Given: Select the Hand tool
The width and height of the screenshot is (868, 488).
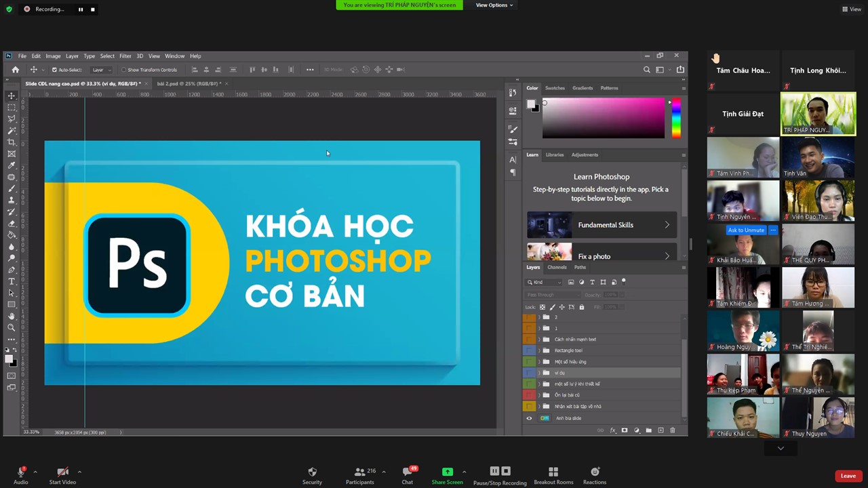Looking at the screenshot, I should coord(12,316).
